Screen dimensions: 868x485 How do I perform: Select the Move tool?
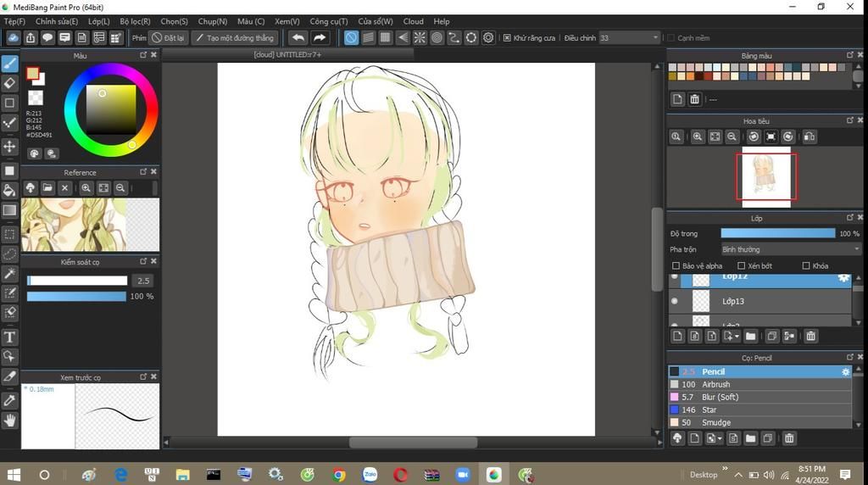point(9,146)
